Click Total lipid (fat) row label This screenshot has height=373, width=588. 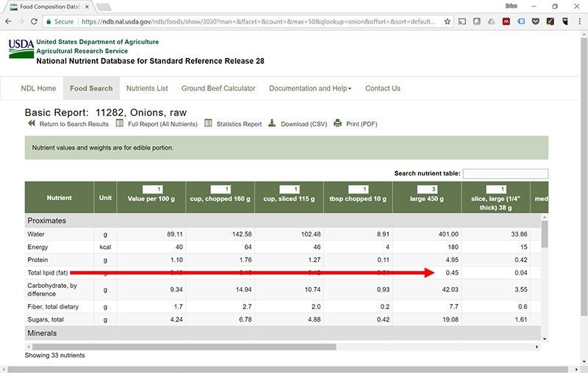[48, 272]
